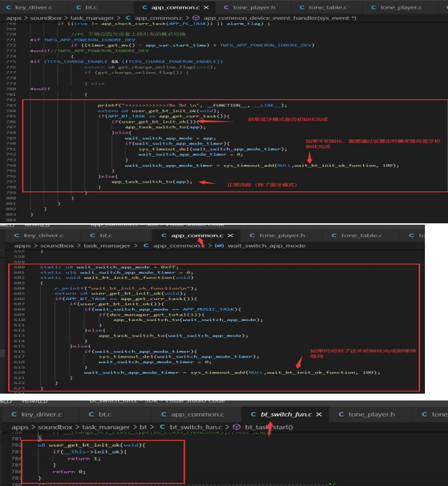448x486 pixels.
Task: Click the '#endif' directive on line 780
Action: [40, 89]
